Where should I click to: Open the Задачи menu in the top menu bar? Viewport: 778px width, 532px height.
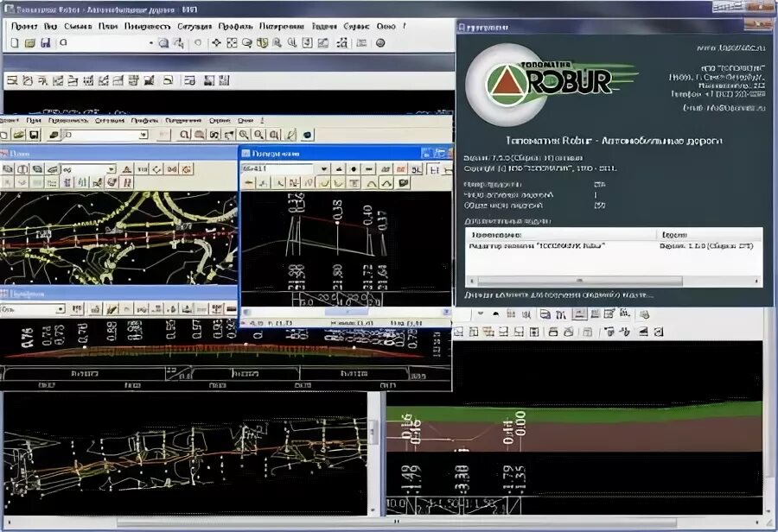pyautogui.click(x=324, y=26)
